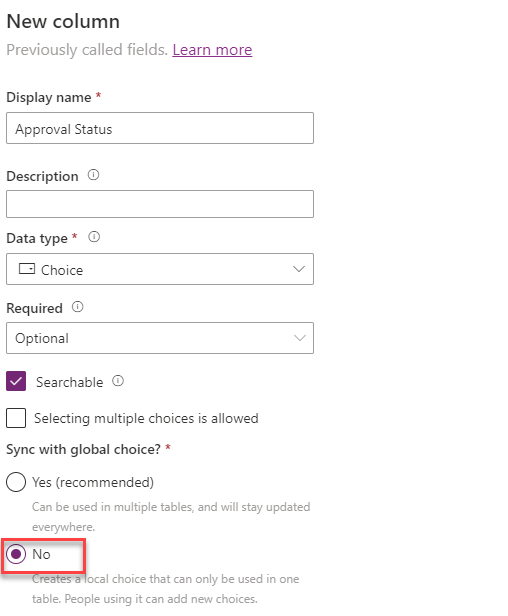The height and width of the screenshot is (616, 508).
Task: Select the No radio button
Action: (16, 554)
